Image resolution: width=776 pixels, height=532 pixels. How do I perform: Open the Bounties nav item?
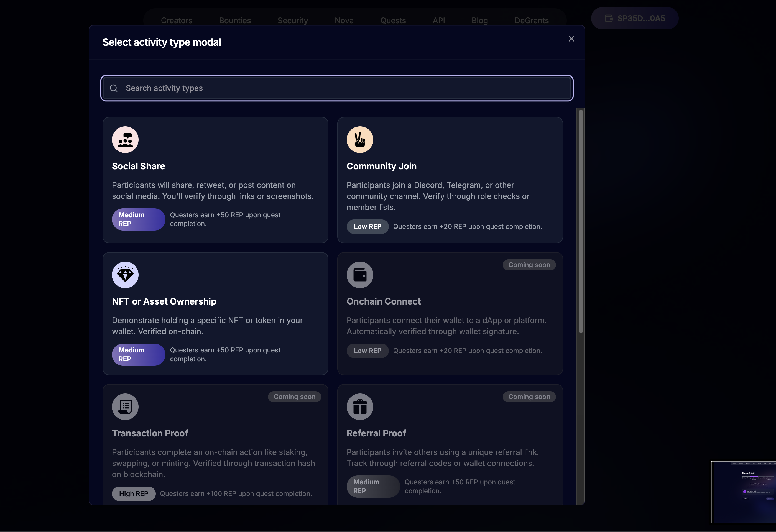(235, 20)
